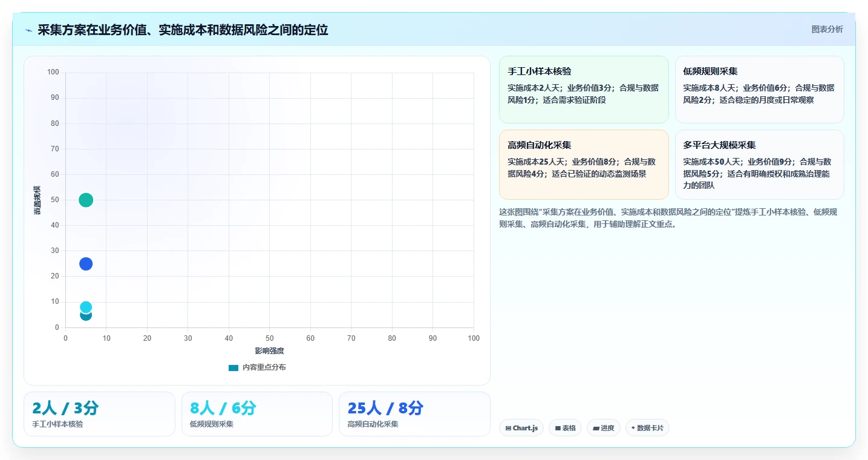Click the main title 采集方案在业务价值 heading

tap(183, 30)
